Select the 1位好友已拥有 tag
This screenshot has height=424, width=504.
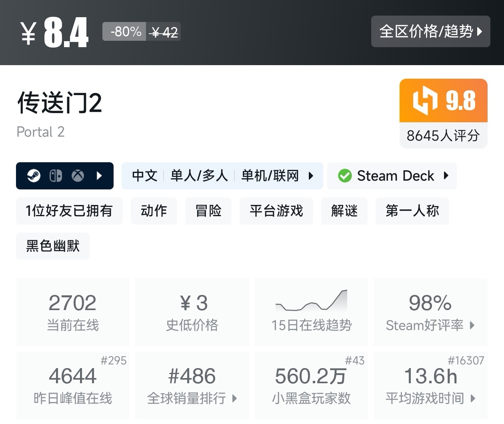pyautogui.click(x=69, y=211)
